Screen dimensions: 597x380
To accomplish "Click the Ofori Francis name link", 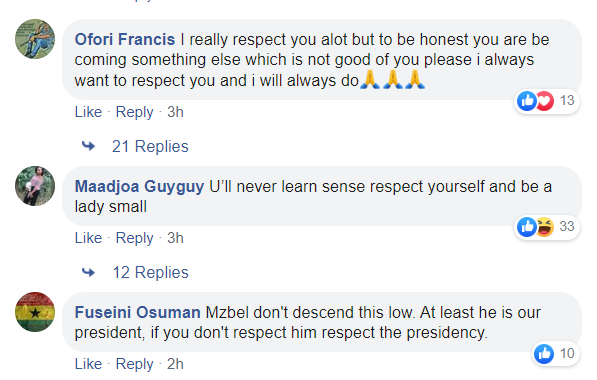I will [125, 40].
